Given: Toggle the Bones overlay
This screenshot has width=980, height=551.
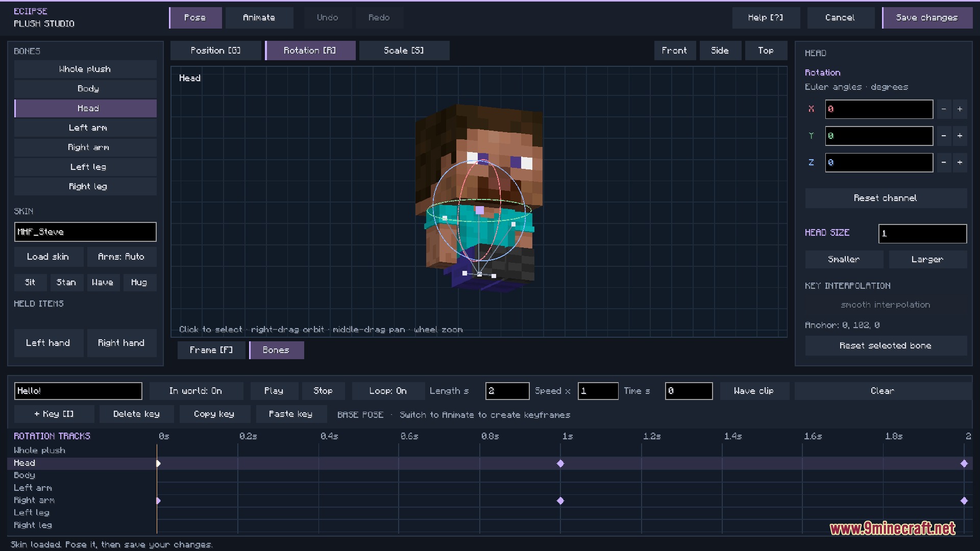Looking at the screenshot, I should [x=276, y=350].
